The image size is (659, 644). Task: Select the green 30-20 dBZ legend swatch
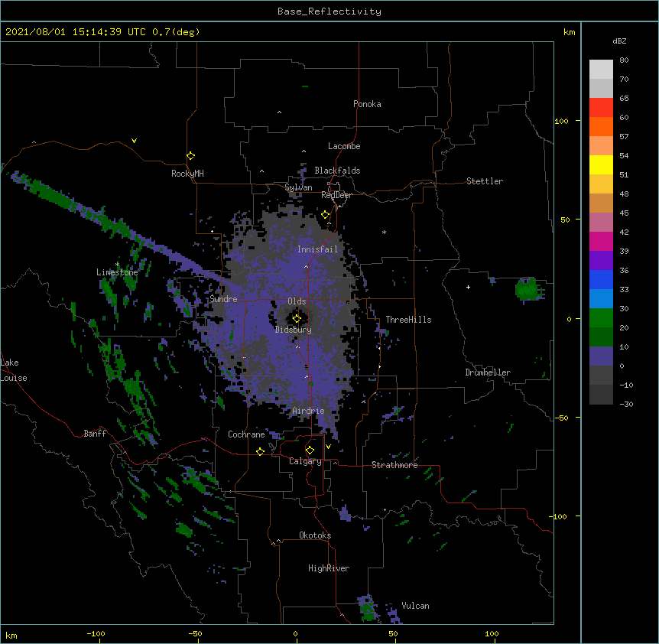click(601, 318)
